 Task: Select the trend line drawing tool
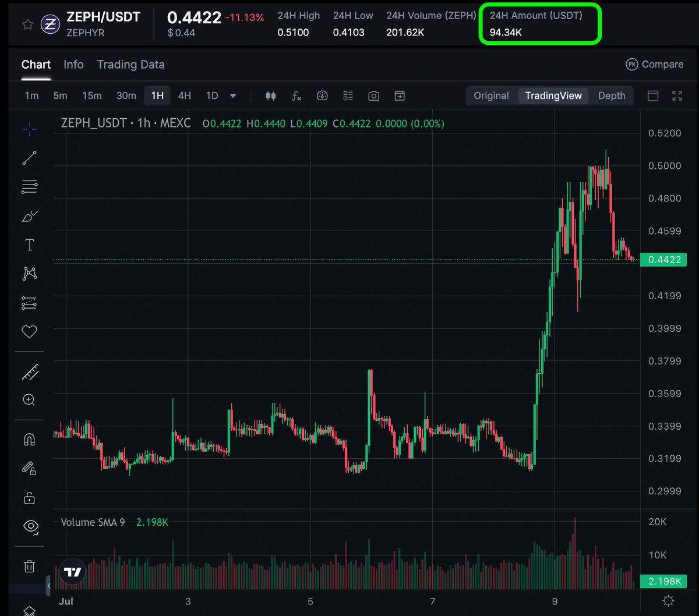coord(30,158)
